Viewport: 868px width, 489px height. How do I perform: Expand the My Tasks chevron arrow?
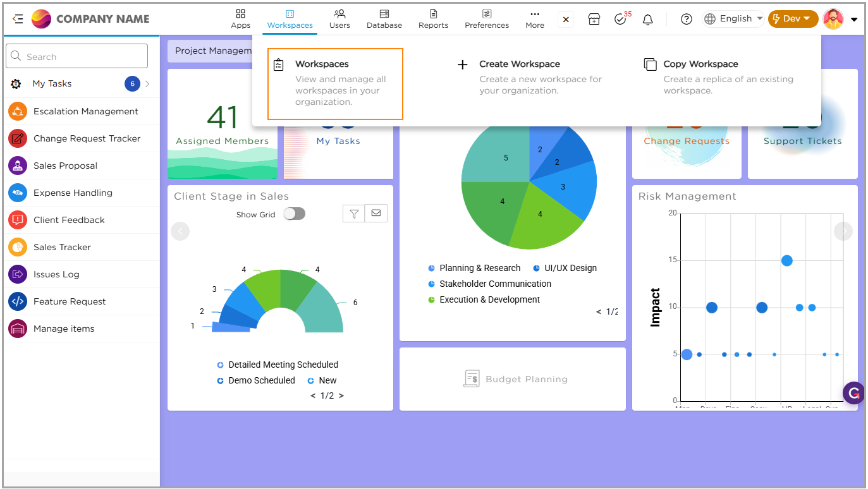147,83
